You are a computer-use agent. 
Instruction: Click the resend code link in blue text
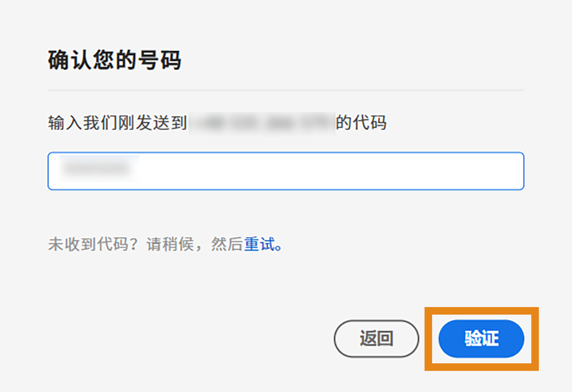(x=259, y=244)
